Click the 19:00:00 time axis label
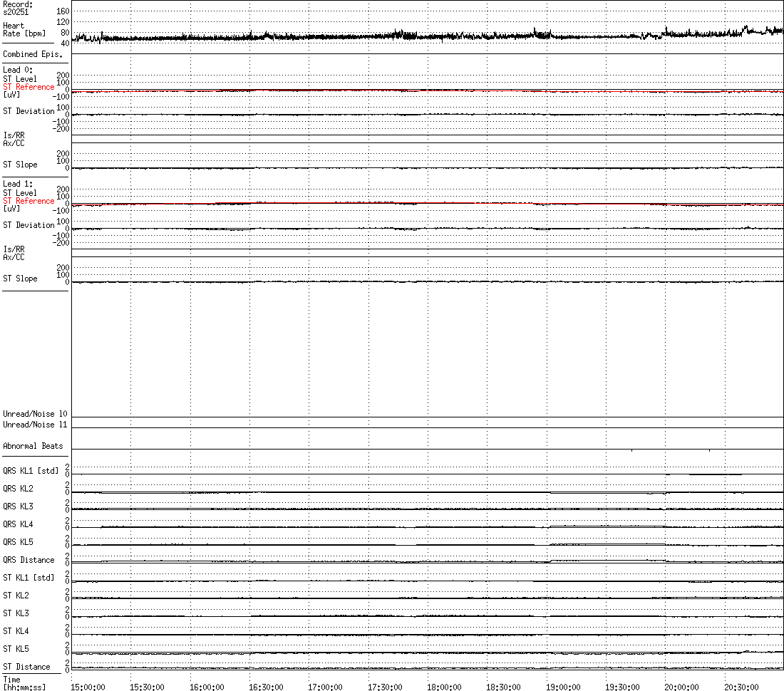Image resolution: width=784 pixels, height=691 pixels. tap(563, 687)
